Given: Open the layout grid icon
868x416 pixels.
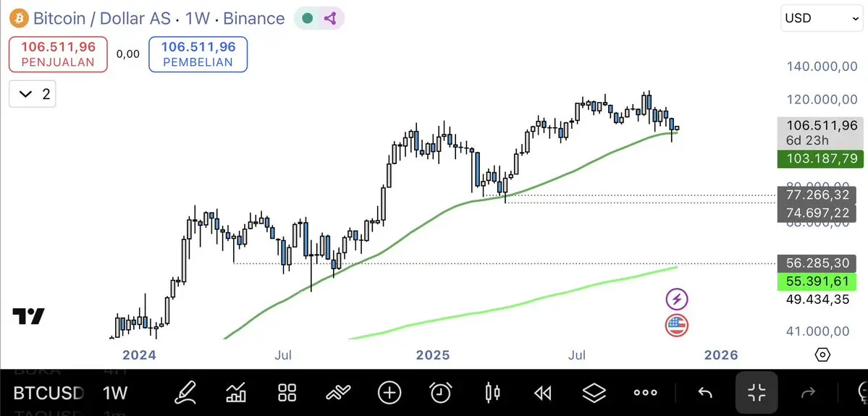Looking at the screenshot, I should (287, 394).
